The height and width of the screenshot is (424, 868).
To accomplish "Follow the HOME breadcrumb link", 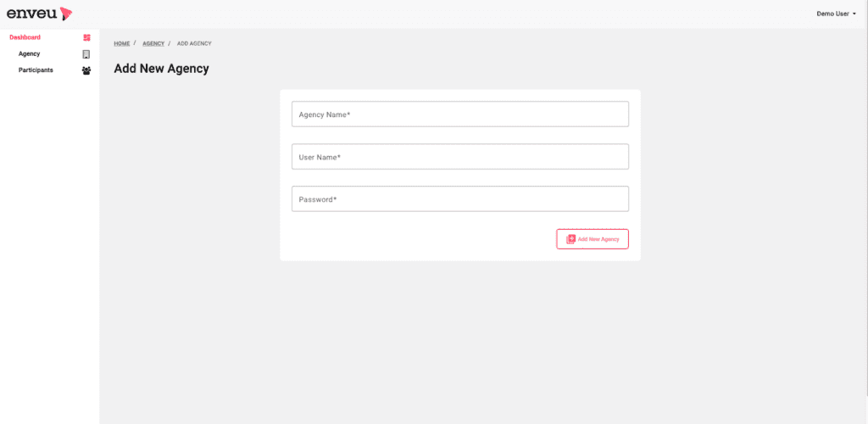I will (x=122, y=43).
